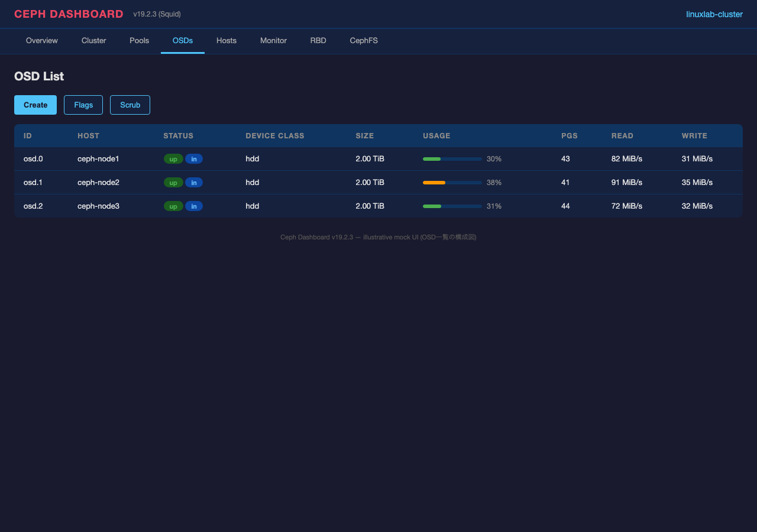Image resolution: width=757 pixels, height=532 pixels.
Task: Click the 35 MiB/s write value
Action: pyautogui.click(x=697, y=183)
